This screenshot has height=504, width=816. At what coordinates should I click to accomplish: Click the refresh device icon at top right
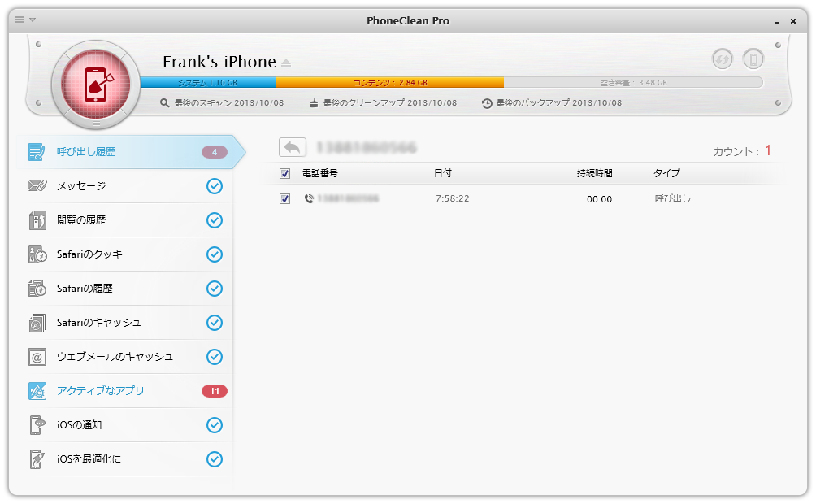(723, 59)
